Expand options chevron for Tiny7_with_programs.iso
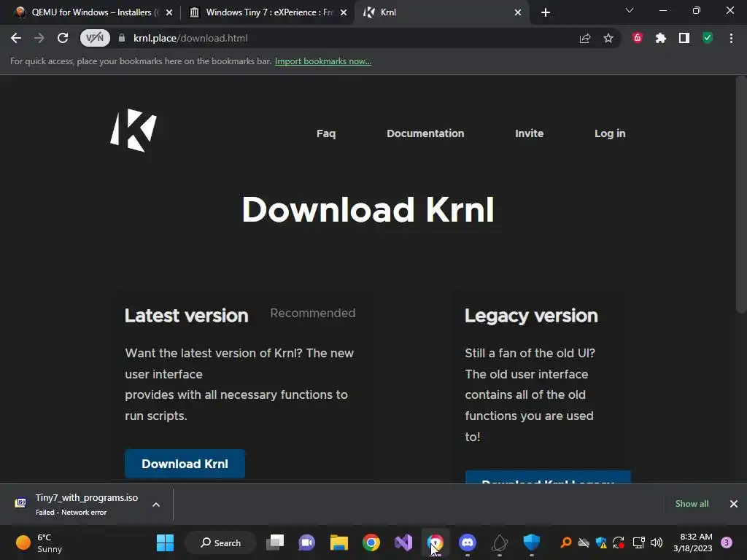This screenshot has height=560, width=747. 156,505
